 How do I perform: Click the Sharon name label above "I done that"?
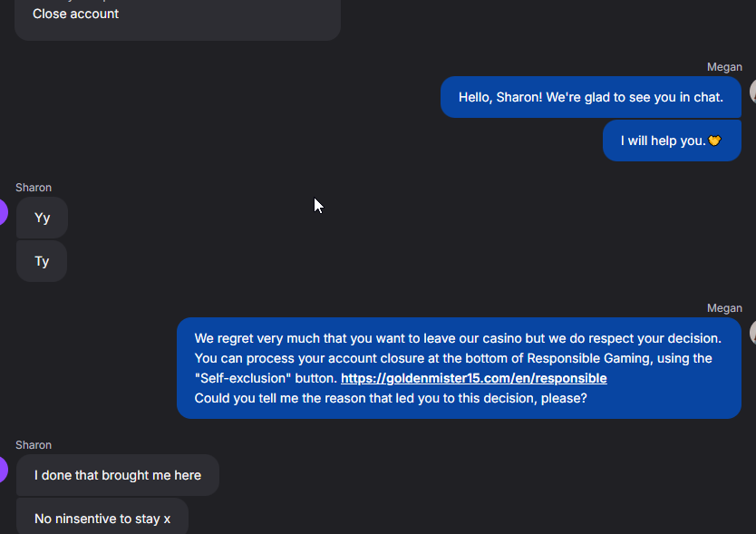point(34,445)
